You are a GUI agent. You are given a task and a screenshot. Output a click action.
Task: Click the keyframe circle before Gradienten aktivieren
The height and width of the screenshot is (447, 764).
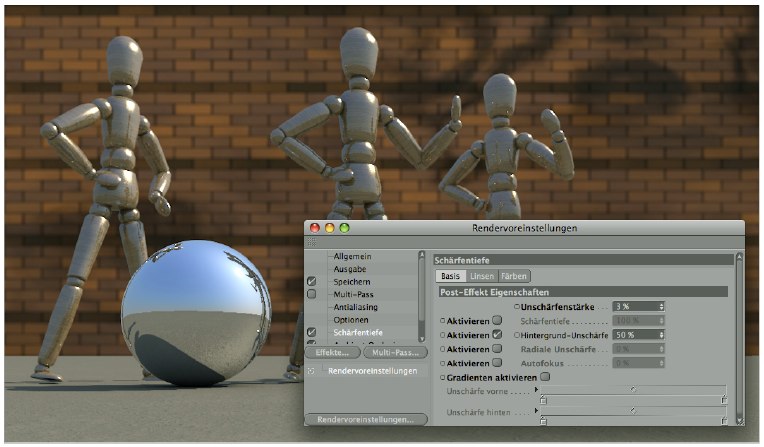[443, 377]
